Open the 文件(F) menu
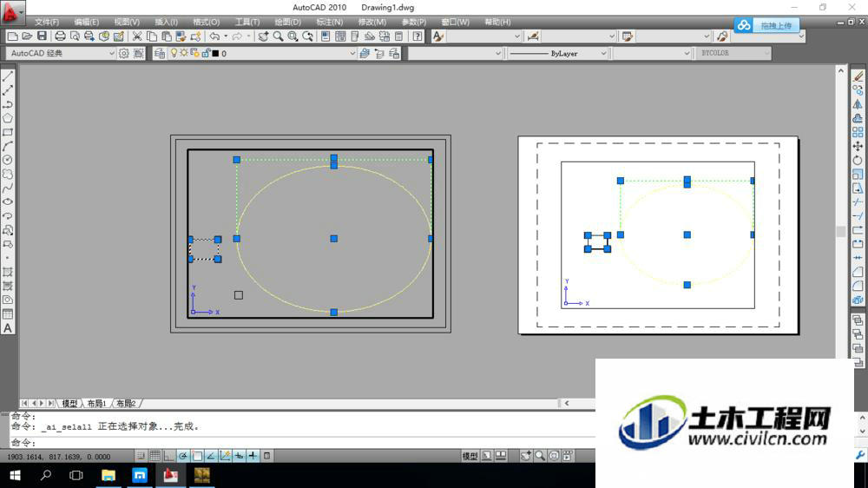The width and height of the screenshot is (868, 488). coord(47,23)
